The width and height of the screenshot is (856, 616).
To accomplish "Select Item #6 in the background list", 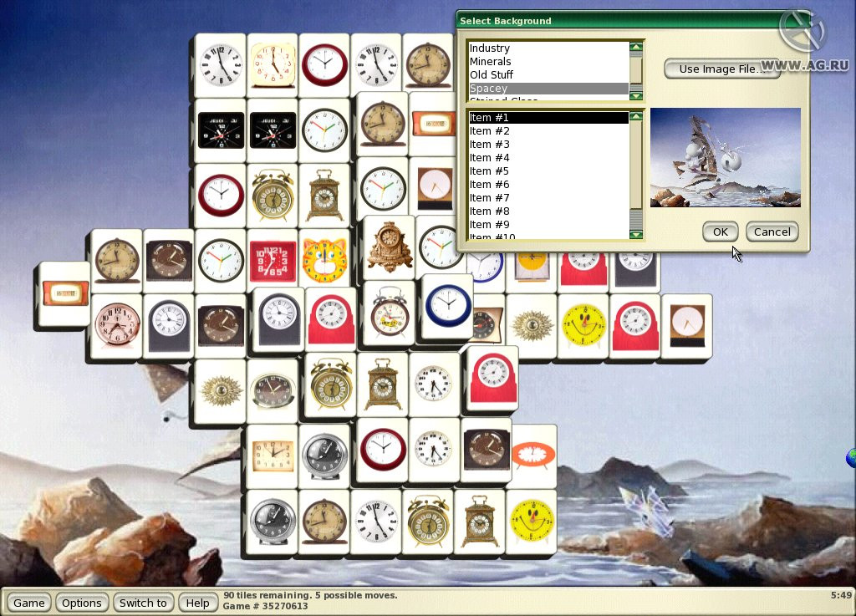I will click(548, 185).
